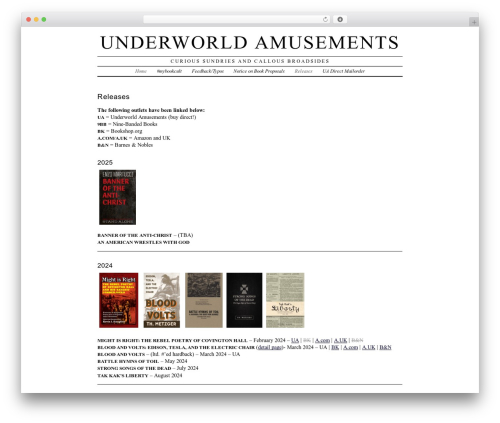The height and width of the screenshot is (423, 500).
Task: Click A.com link for Blood and Volts
Action: point(350,347)
